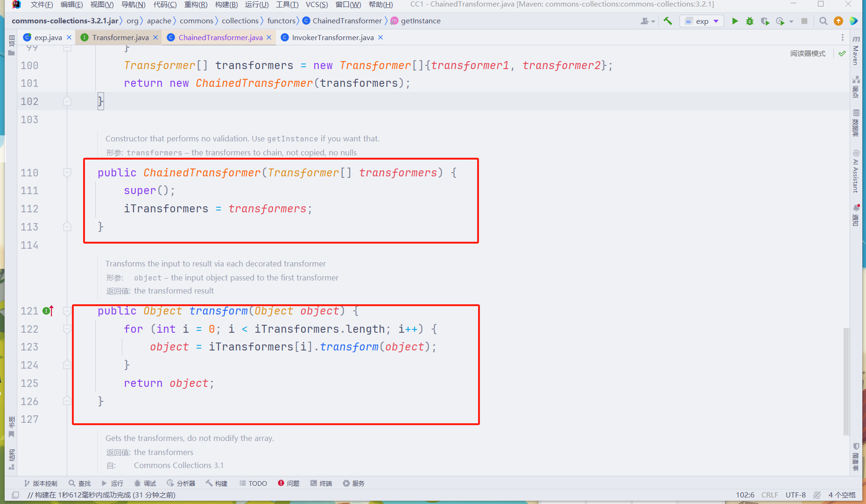Start debugging using the bug icon

pos(750,21)
